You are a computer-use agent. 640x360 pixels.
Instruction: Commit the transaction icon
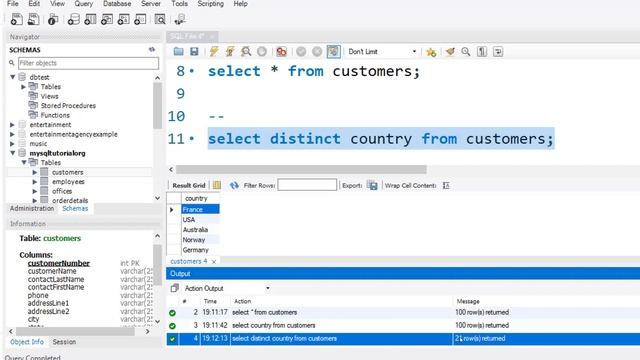tap(301, 51)
